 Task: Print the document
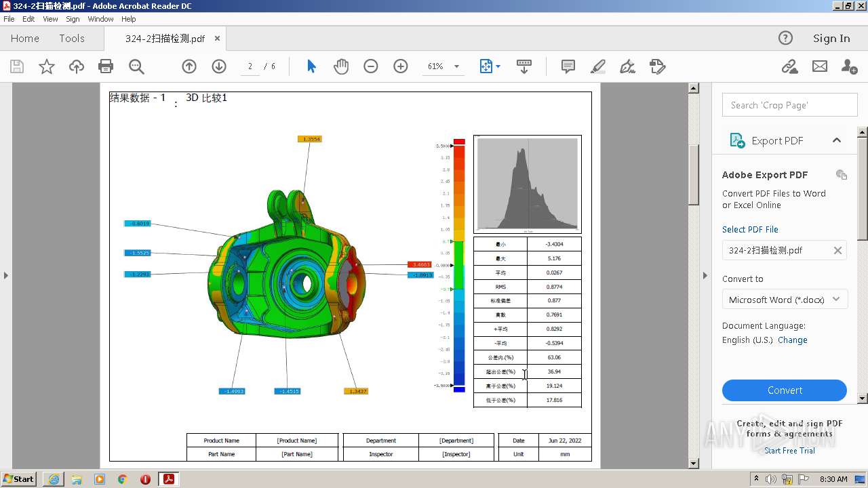pos(106,66)
